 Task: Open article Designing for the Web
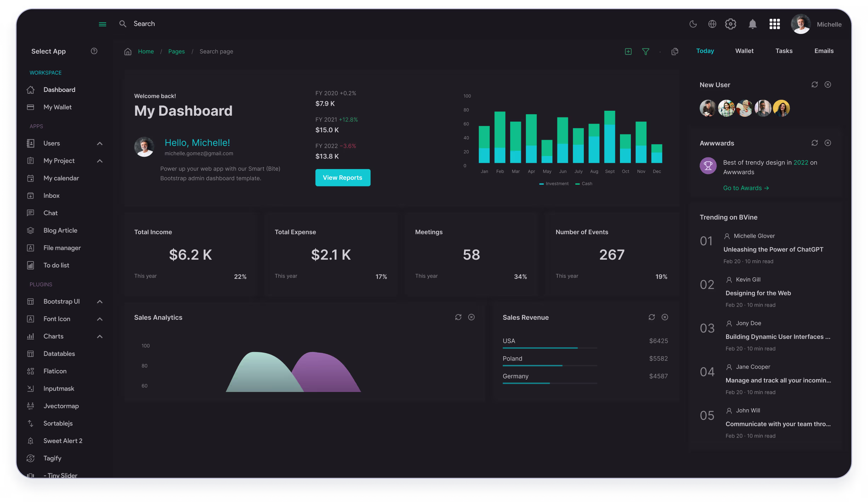758,293
